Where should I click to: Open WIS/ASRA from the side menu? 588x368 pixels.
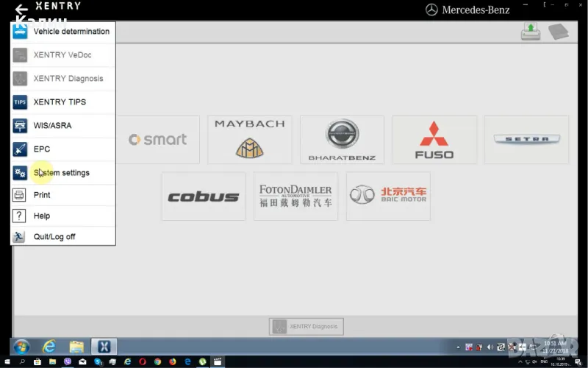point(53,126)
